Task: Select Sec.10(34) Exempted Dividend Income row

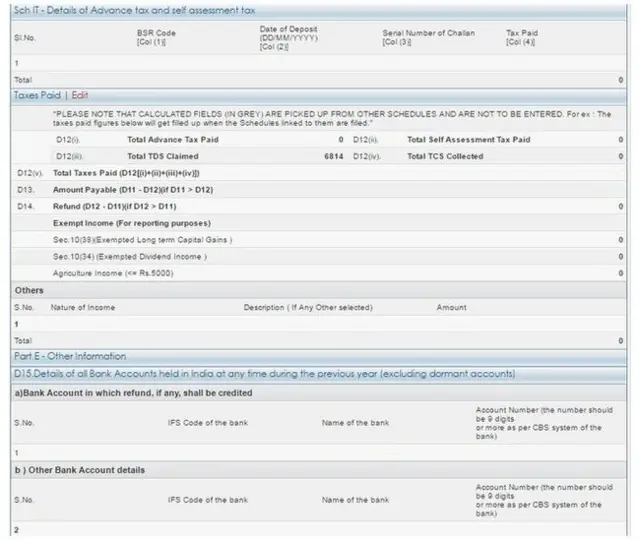Action: [318, 257]
